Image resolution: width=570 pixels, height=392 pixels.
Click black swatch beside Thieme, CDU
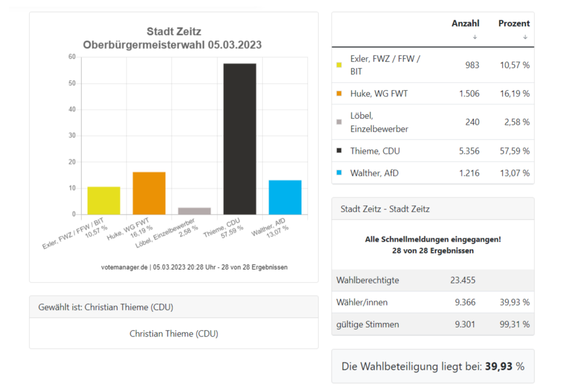click(x=339, y=151)
